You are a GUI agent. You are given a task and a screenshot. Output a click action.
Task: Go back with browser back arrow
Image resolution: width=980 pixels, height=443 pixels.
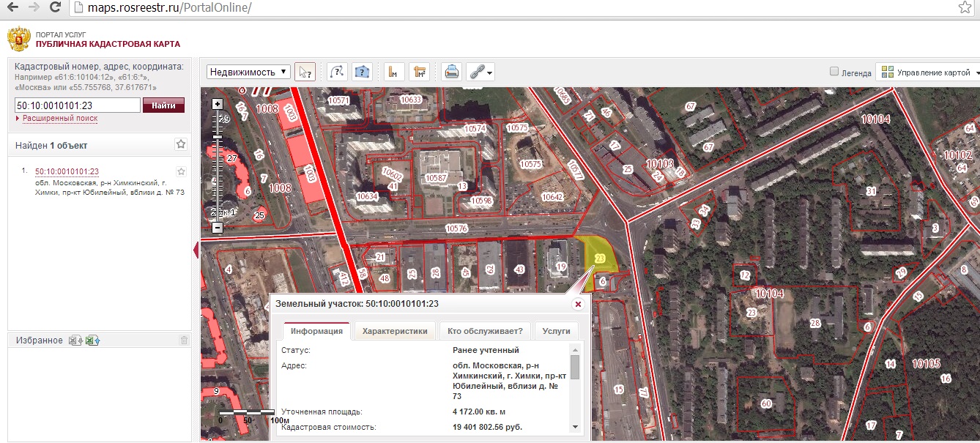pyautogui.click(x=12, y=8)
